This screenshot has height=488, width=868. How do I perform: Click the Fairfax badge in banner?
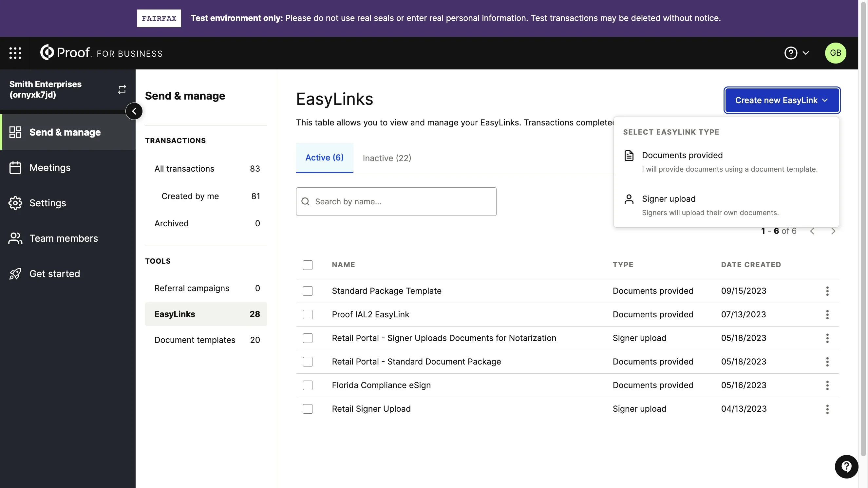tap(159, 18)
